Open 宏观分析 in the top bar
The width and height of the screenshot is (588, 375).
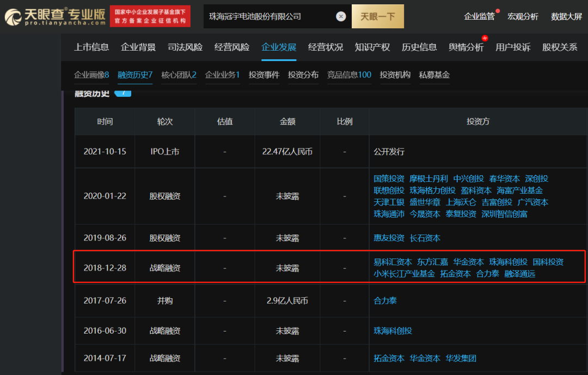[x=523, y=16]
